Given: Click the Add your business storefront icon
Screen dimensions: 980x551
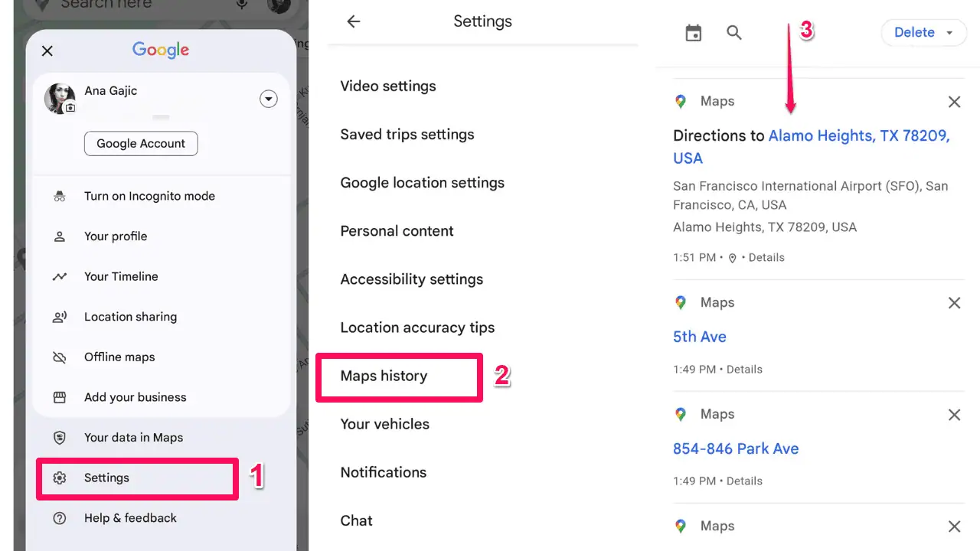Looking at the screenshot, I should [60, 397].
